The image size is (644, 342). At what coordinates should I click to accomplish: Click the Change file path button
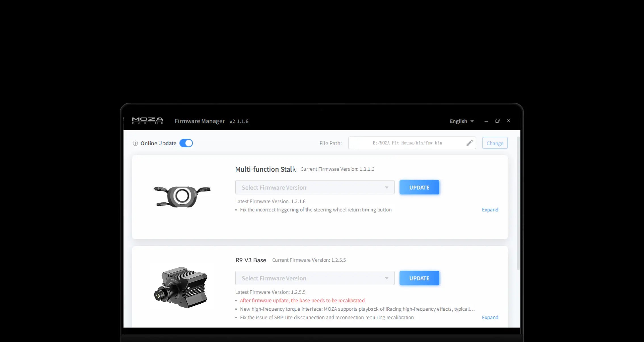[x=495, y=143]
